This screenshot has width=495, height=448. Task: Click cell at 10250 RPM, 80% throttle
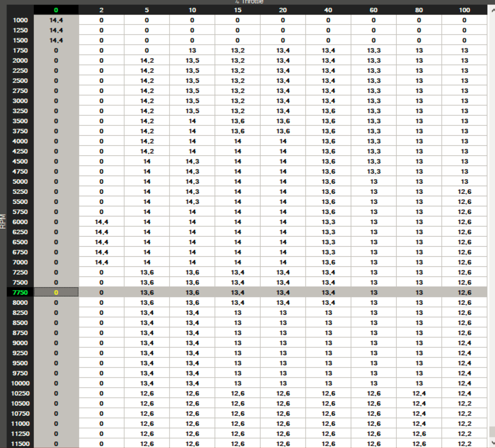click(x=419, y=393)
